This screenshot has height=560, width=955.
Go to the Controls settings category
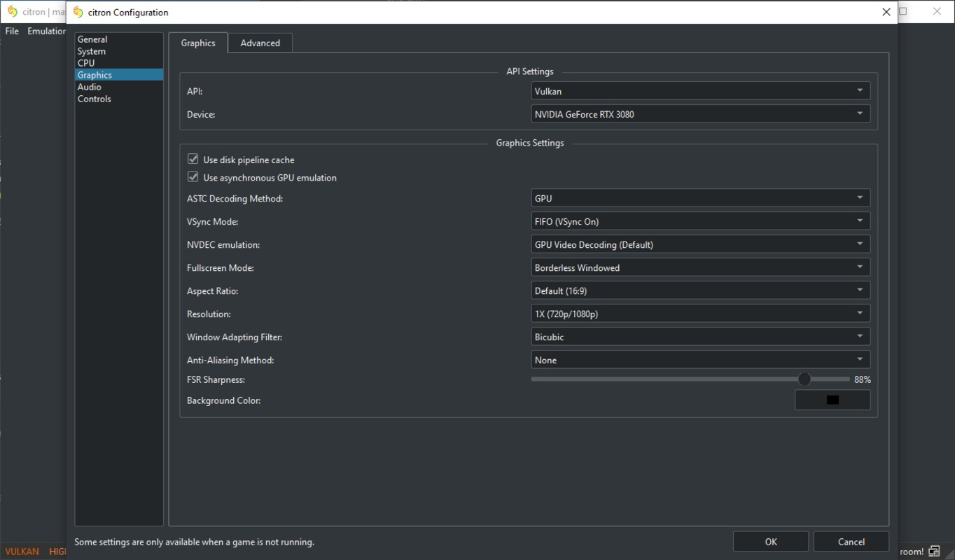[119, 99]
